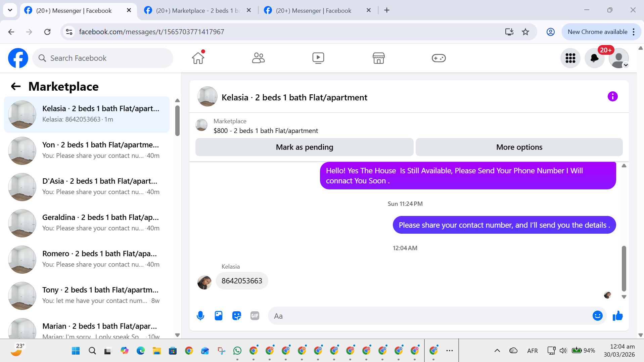Image resolution: width=644 pixels, height=362 pixels.
Task: Click browser back arrow
Action: (11, 32)
